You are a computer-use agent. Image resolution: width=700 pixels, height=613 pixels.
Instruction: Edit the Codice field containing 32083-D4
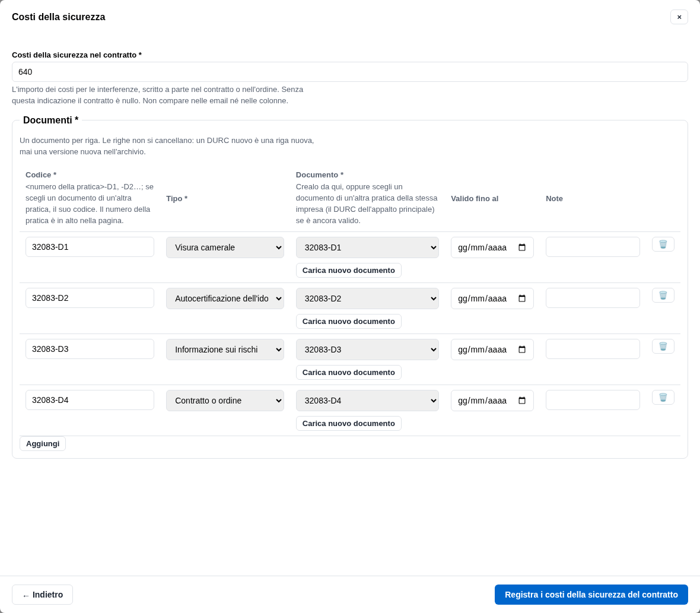(x=90, y=400)
